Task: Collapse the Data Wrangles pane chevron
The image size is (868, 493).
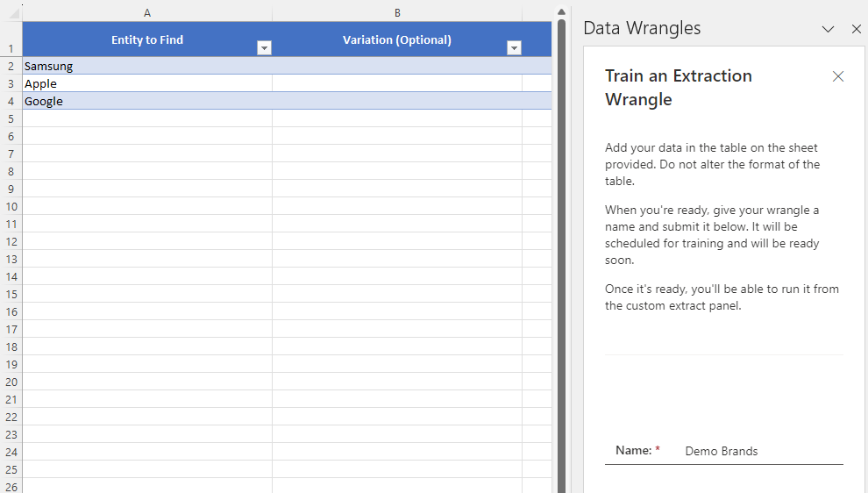Action: 828,29
